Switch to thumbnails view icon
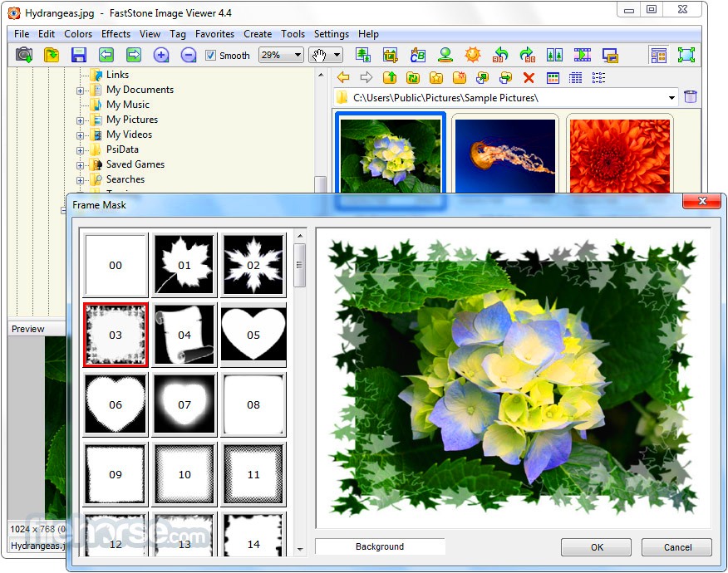The height and width of the screenshot is (573, 728). pyautogui.click(x=553, y=77)
